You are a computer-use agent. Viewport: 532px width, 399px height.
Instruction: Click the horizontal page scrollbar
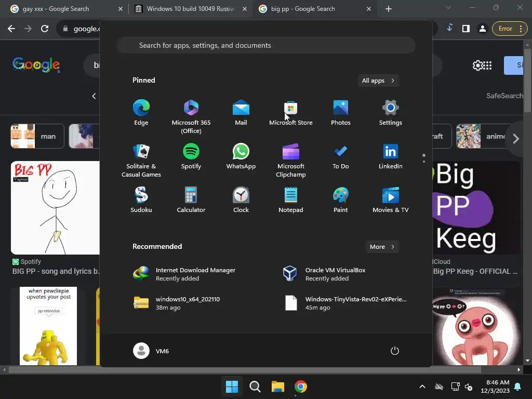pos(245,369)
